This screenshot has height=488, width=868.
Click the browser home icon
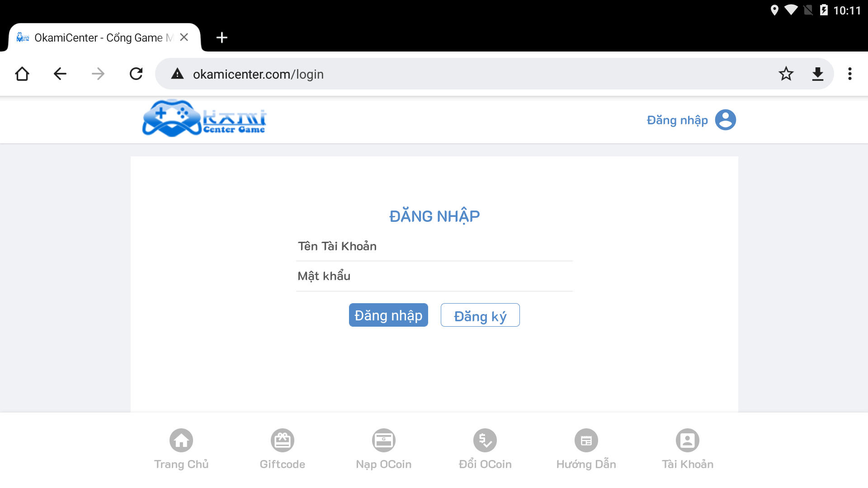[22, 74]
